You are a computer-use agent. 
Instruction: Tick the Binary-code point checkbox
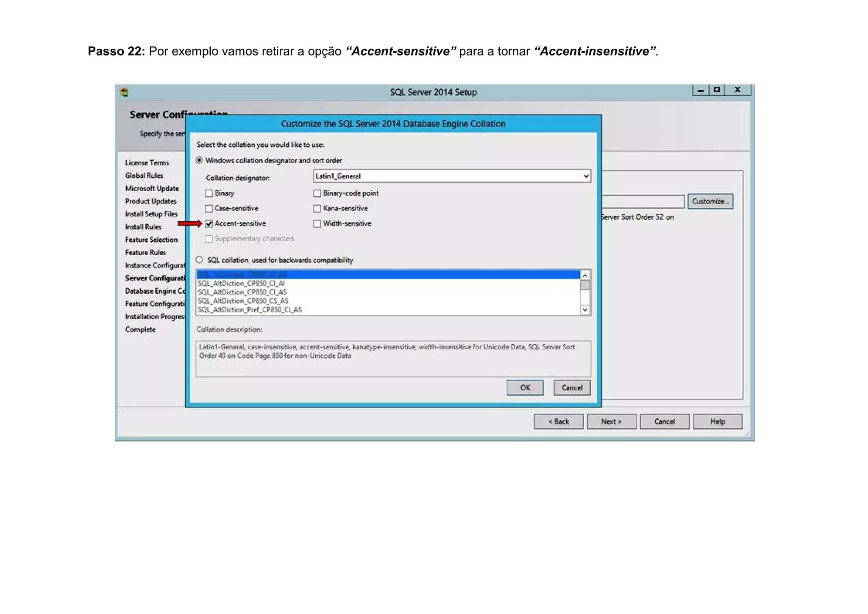click(317, 193)
